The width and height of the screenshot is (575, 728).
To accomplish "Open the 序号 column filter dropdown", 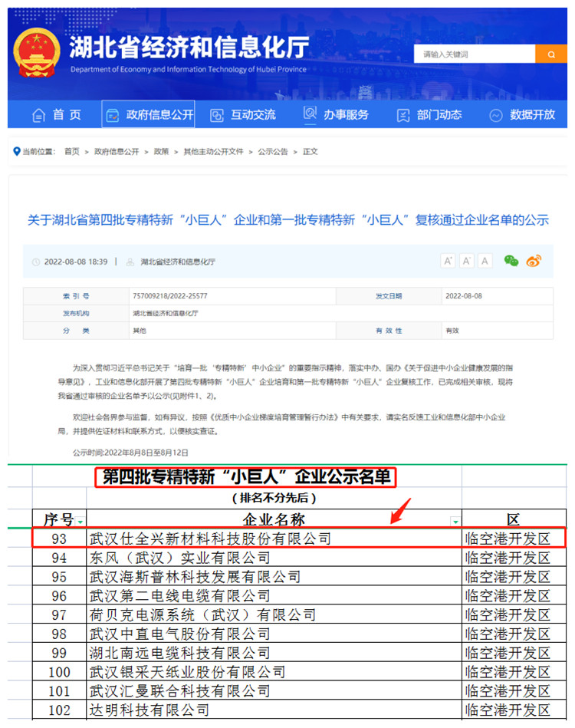I will 81,521.
